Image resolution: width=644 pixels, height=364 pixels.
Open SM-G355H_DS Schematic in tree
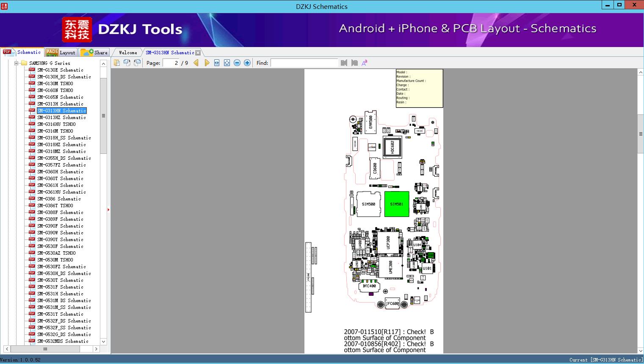[x=64, y=158]
